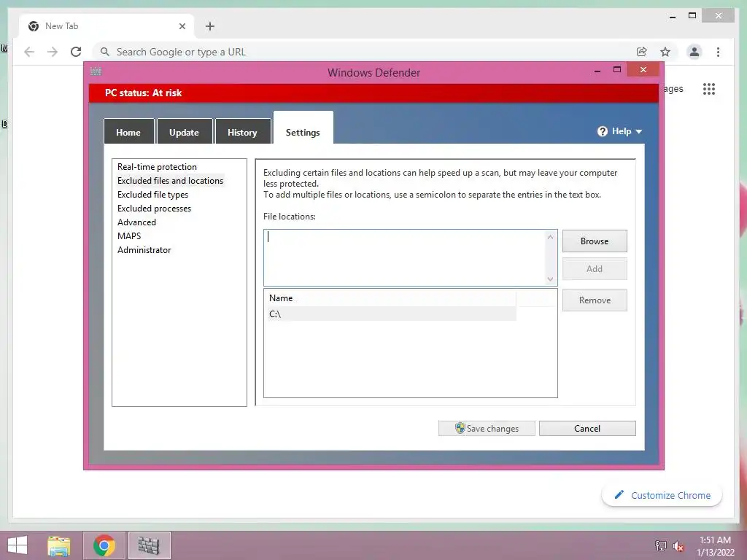Click the scroll up arrow in File locations box
This screenshot has width=747, height=560.
coord(550,237)
